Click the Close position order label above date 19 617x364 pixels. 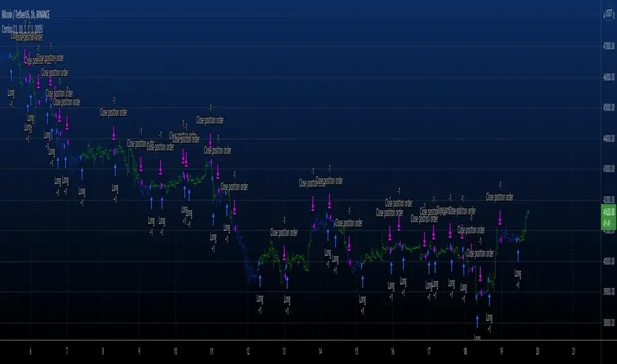tap(500, 197)
